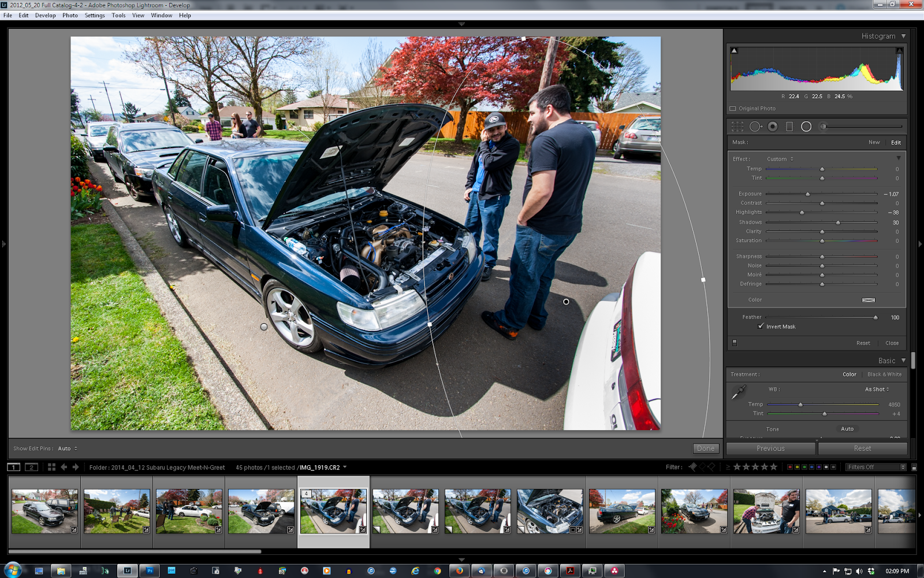The width and height of the screenshot is (924, 578).
Task: Collapse the effect sliders disclosure triangle
Action: point(899,158)
